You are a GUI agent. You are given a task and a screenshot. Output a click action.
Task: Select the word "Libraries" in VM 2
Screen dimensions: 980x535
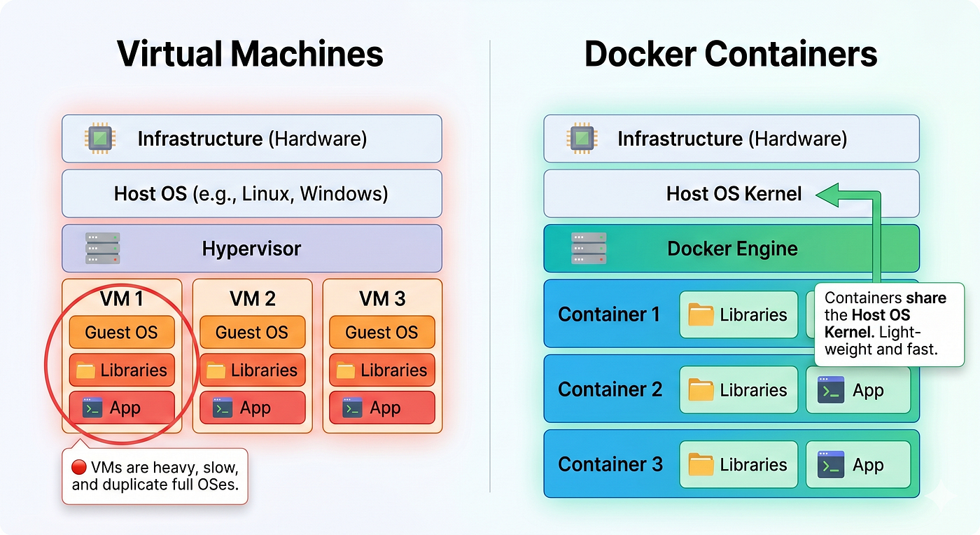pyautogui.click(x=264, y=370)
